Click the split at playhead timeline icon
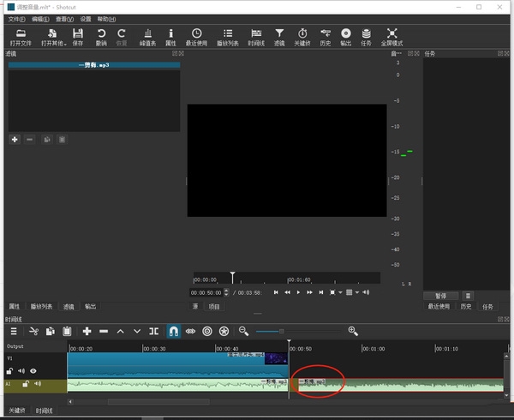The image size is (514, 420). click(153, 331)
